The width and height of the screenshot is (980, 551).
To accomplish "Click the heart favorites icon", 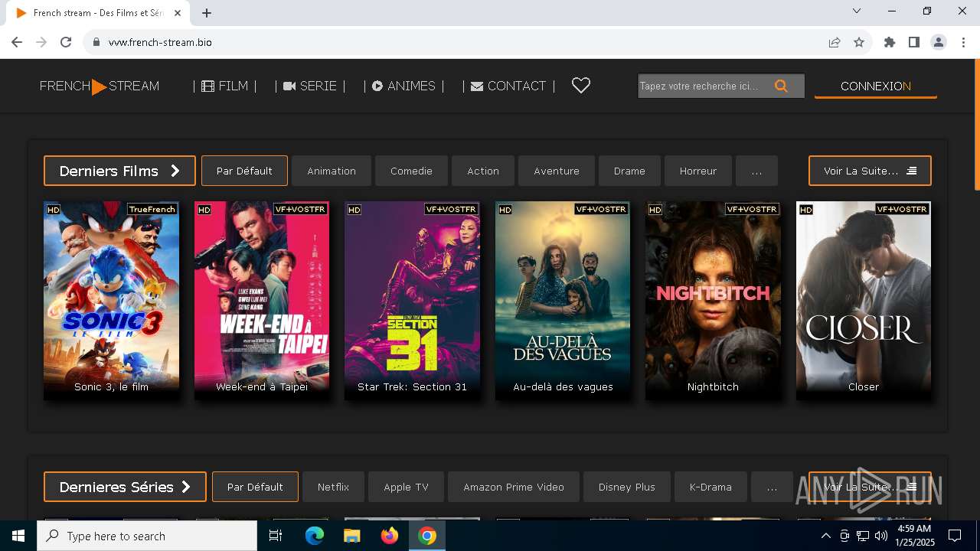I will point(581,86).
